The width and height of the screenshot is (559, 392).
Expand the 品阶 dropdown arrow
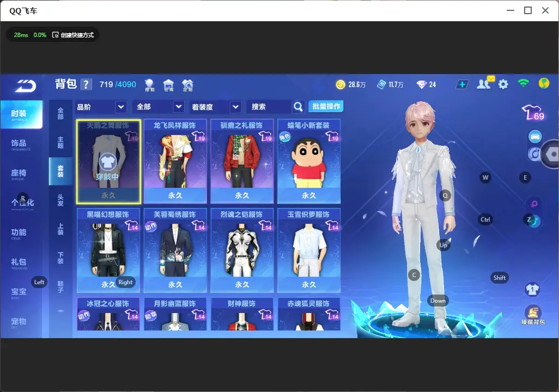(121, 107)
